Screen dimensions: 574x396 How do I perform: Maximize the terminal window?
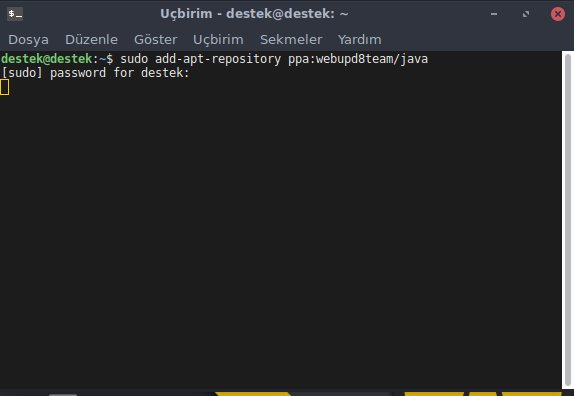[526, 14]
